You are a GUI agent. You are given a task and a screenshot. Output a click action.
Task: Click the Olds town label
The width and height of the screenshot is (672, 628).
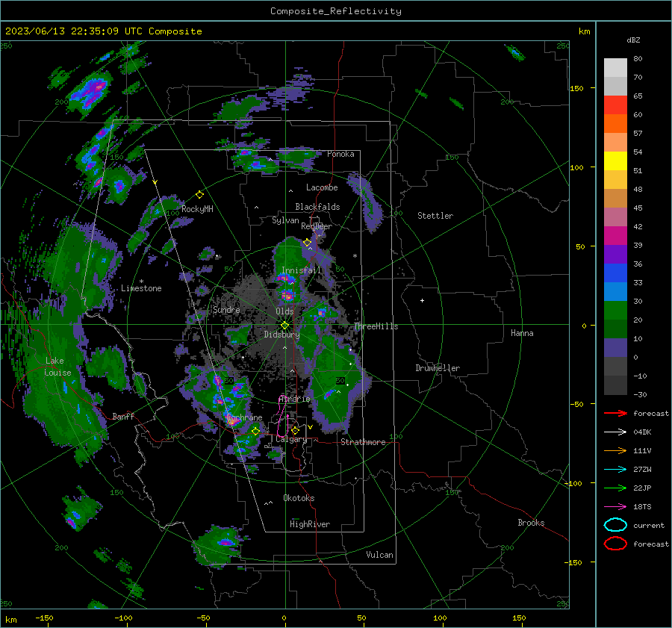click(284, 311)
